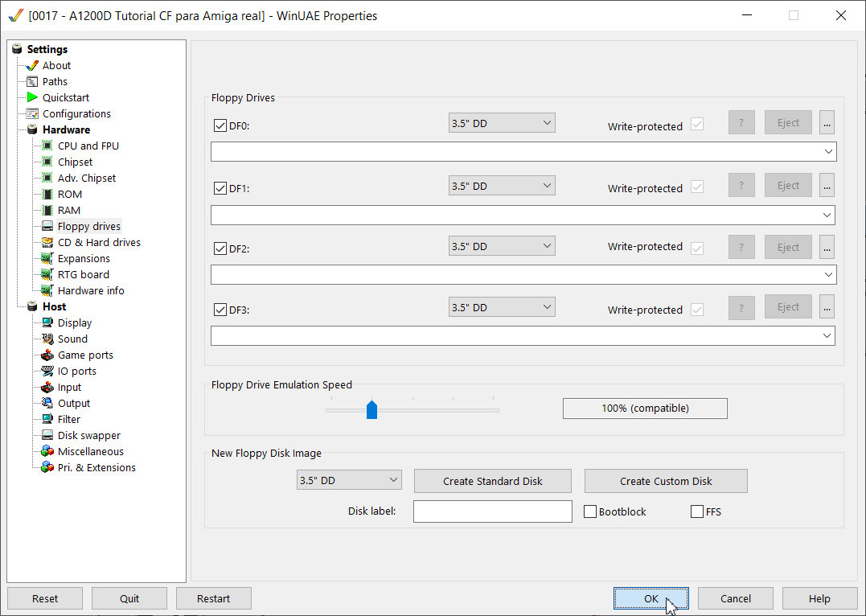Open the DF2 drive type dropdown
The width and height of the screenshot is (866, 616).
point(502,246)
